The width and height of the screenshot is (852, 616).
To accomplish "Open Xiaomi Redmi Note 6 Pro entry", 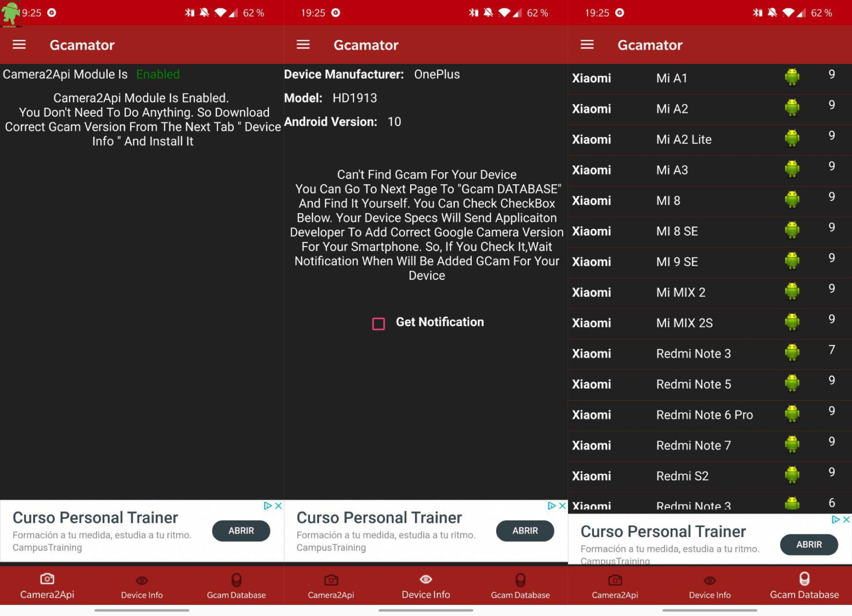I will (704, 415).
